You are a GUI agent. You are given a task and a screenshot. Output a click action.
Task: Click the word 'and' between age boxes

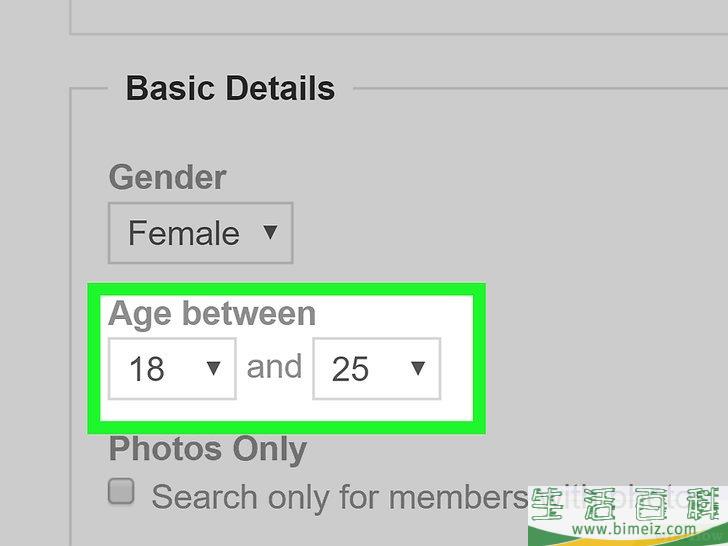pyautogui.click(x=274, y=367)
